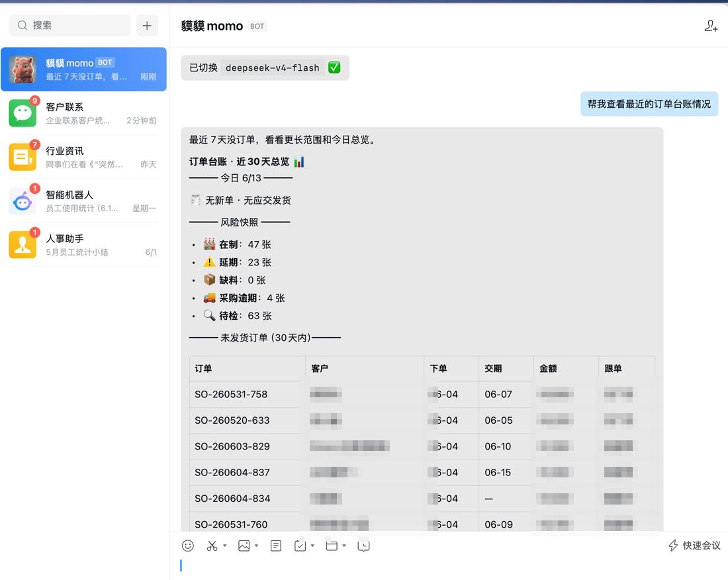
Task: Expand the screenshot options dropdown arrow
Action: click(225, 546)
